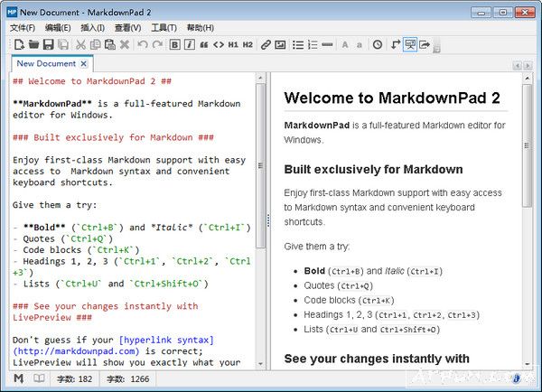Open the 编辑(E) menu

click(58, 28)
